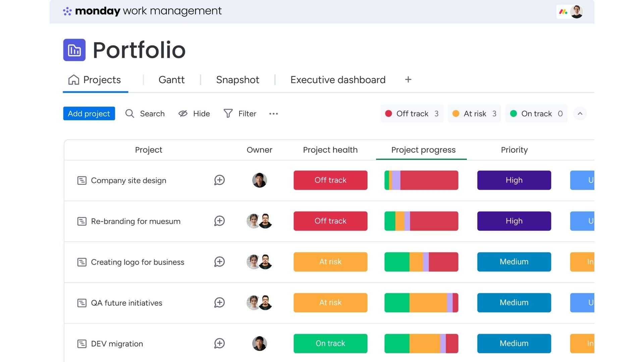Viewport: 644px width, 362px height.
Task: Click the avatar of DEV migration's owner
Action: click(259, 343)
